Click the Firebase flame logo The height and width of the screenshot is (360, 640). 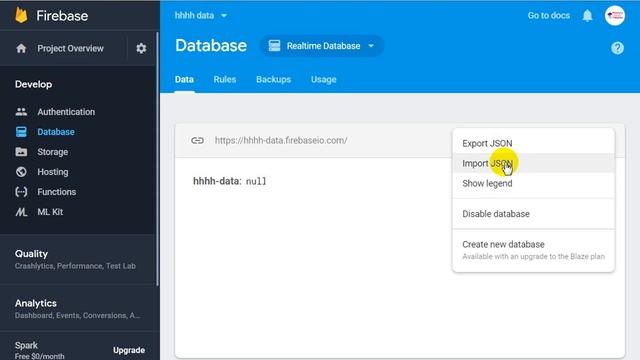coord(21,16)
